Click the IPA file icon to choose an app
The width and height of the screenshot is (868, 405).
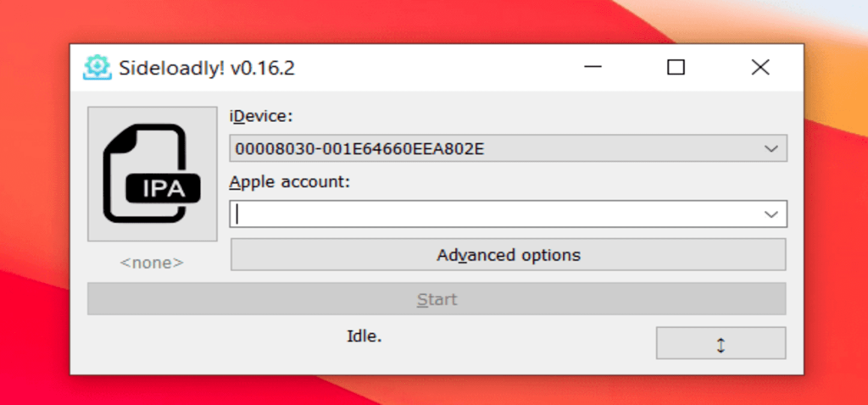(x=153, y=174)
